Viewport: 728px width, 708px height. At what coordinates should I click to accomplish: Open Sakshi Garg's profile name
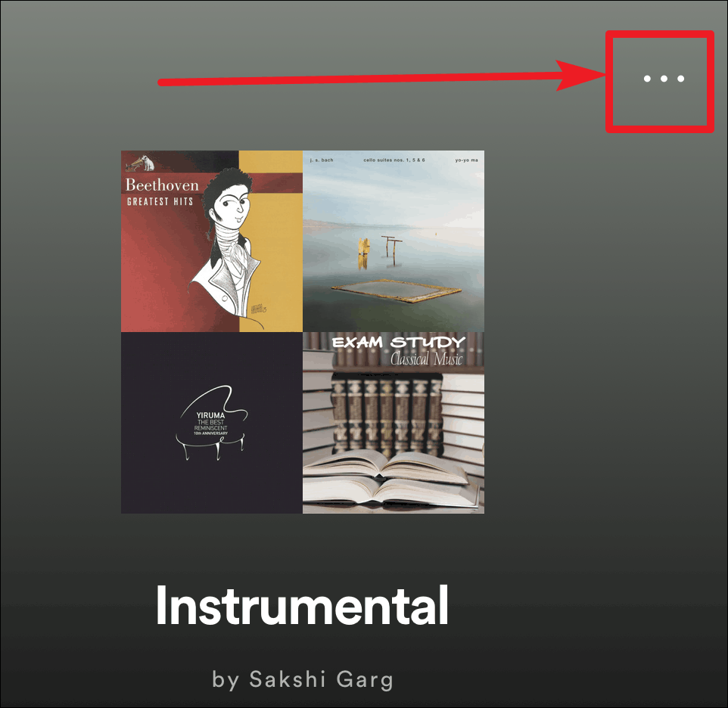pos(322,679)
